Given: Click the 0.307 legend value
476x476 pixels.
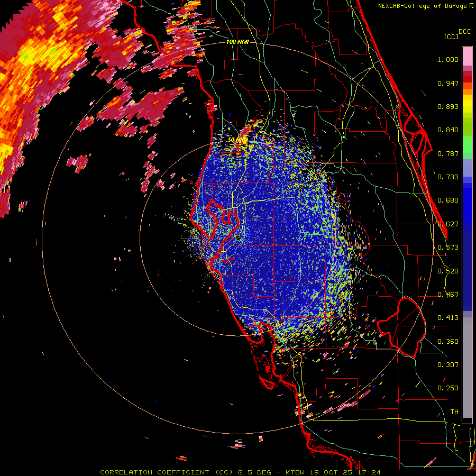Looking at the screenshot, I should [x=448, y=365].
